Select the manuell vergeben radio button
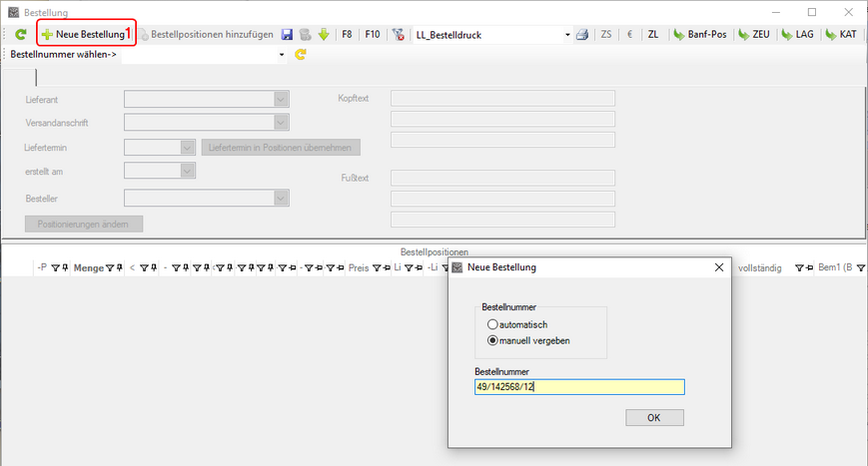 coord(491,341)
